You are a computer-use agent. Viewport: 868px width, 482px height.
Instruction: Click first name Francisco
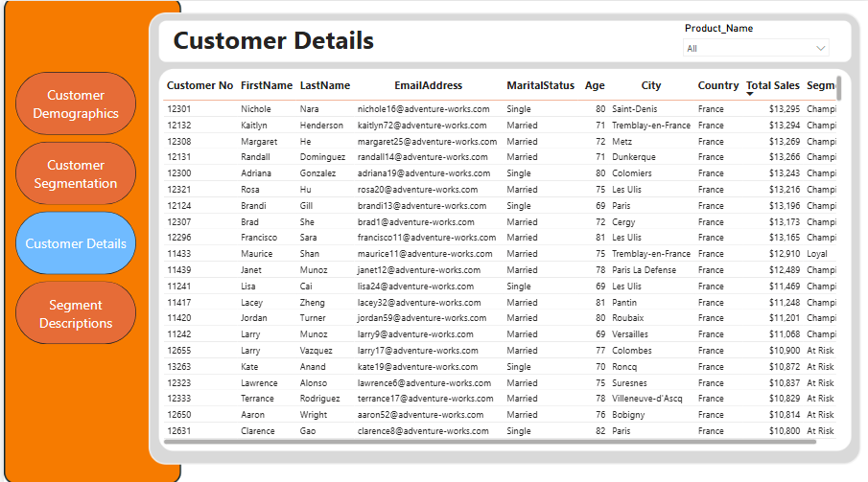(x=259, y=238)
